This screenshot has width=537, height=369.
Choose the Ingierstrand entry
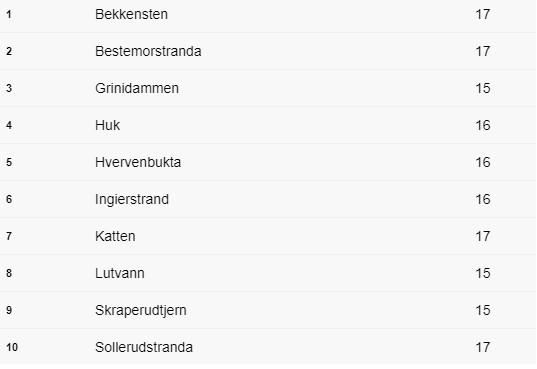[x=132, y=200]
